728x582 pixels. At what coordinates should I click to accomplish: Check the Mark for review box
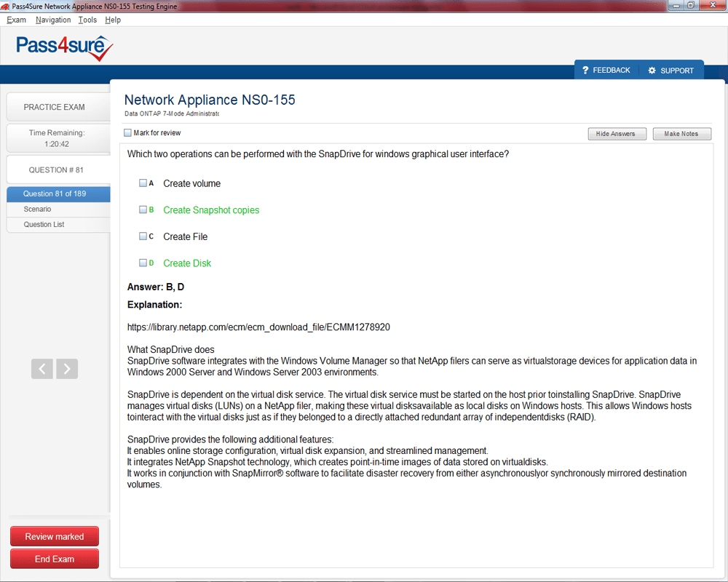click(128, 133)
